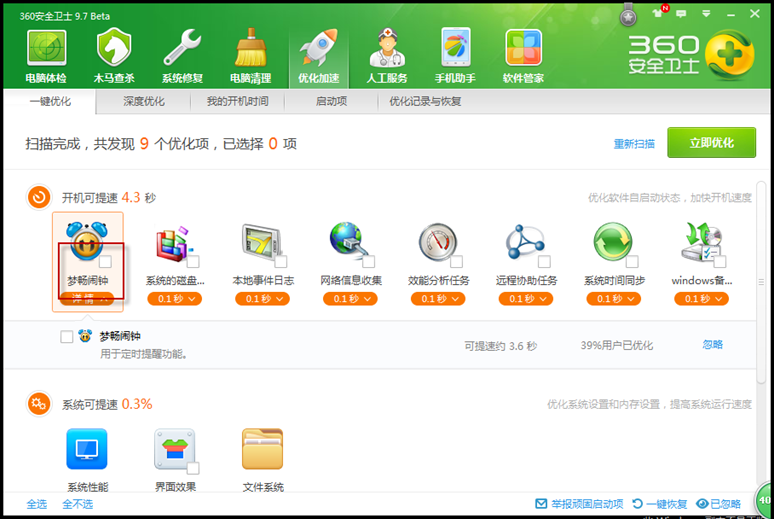Open the main menu arrow in title bar
The height and width of the screenshot is (519, 774).
[x=706, y=14]
